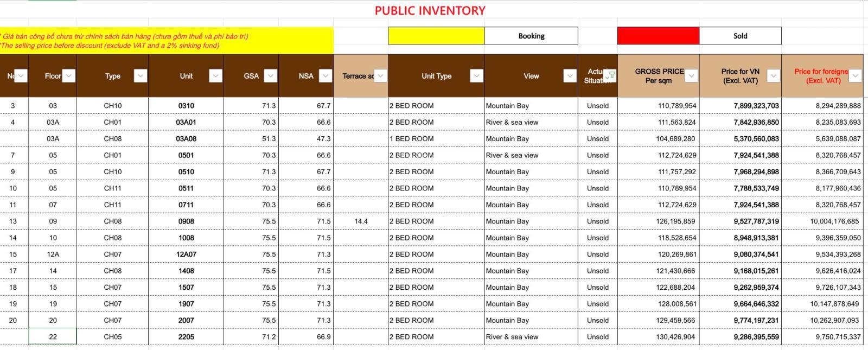Select unit cell 0501
This screenshot has width=868, height=350.
[186, 155]
